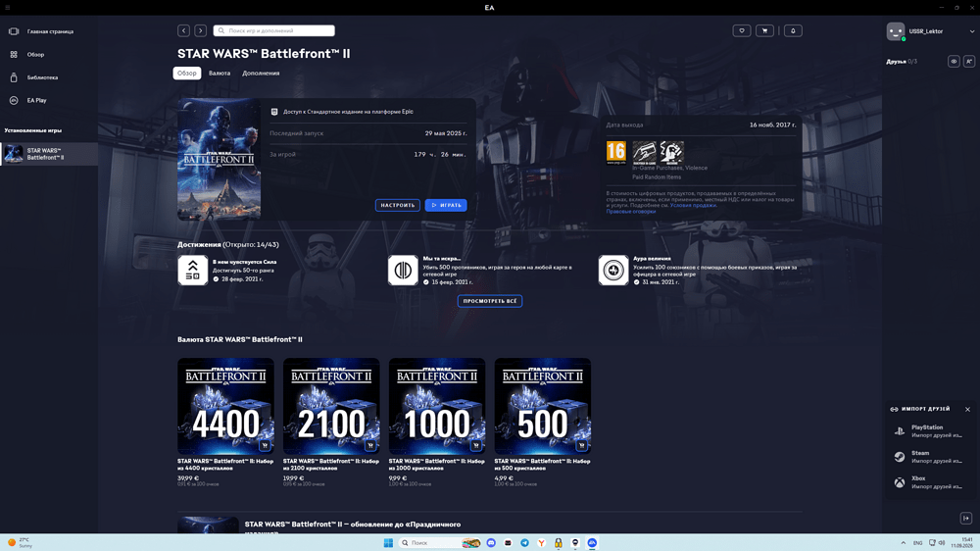980x551 pixels.
Task: Open the notifications bell icon
Action: click(x=793, y=30)
